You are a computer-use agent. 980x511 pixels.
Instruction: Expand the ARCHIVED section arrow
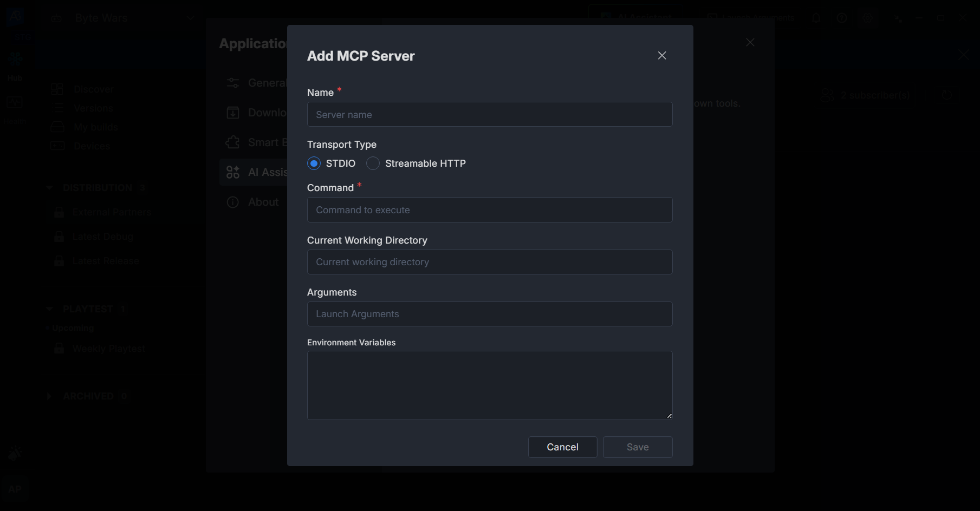tap(49, 396)
